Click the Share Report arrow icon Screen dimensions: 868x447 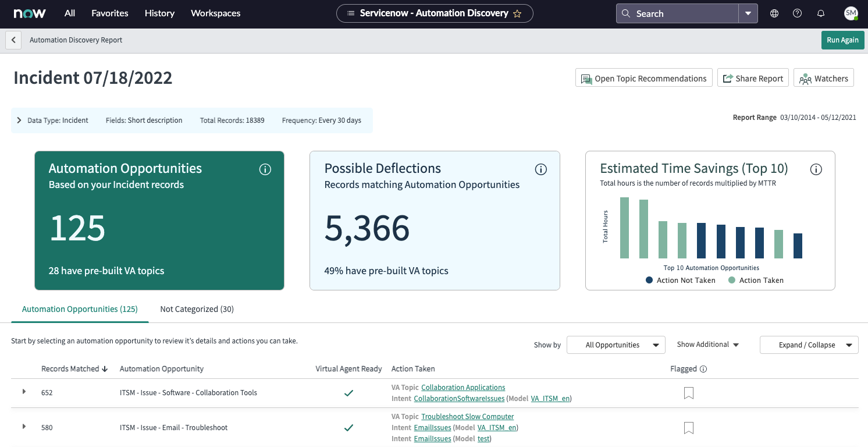(x=727, y=79)
